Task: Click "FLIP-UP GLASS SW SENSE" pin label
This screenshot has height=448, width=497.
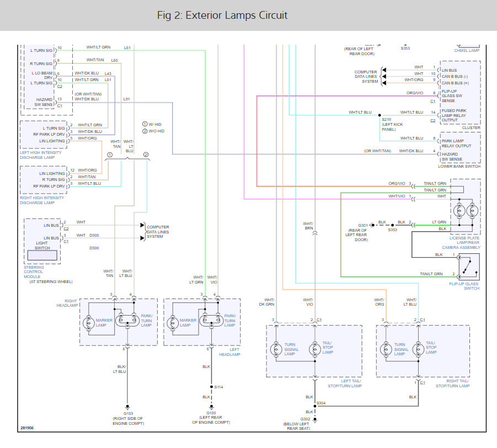Action: (452, 96)
